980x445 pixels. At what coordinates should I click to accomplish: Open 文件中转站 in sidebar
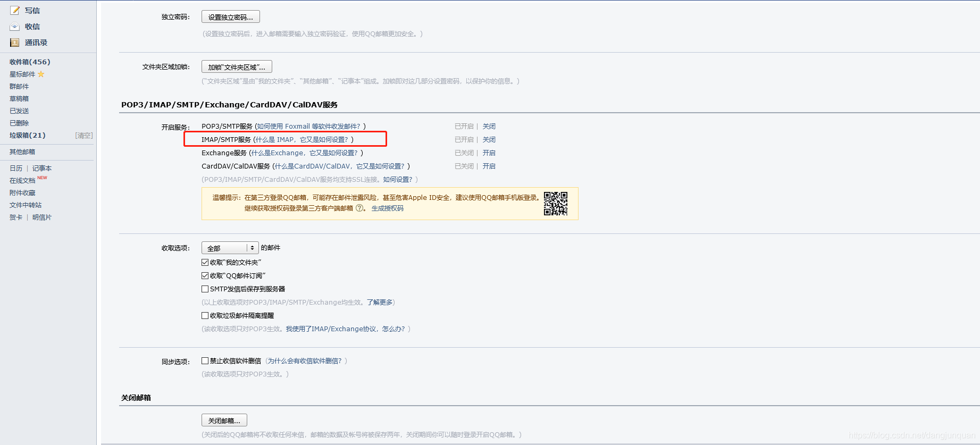(26, 205)
